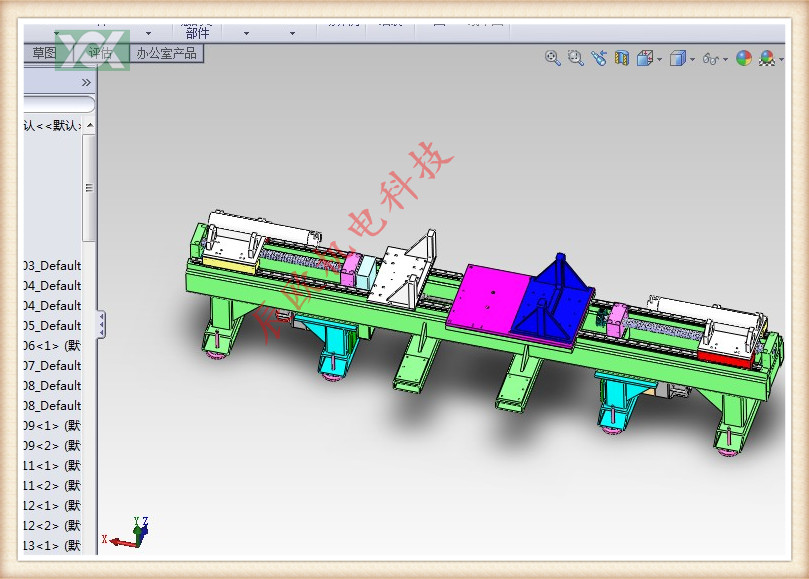Click the Display Style cube icon
Screen dimensions: 809x579
pos(677,58)
